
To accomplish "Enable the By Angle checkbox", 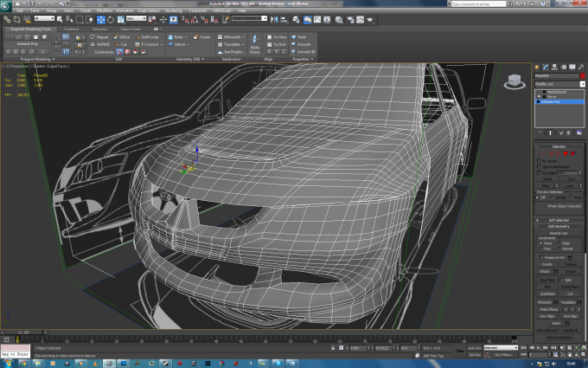I will point(540,173).
